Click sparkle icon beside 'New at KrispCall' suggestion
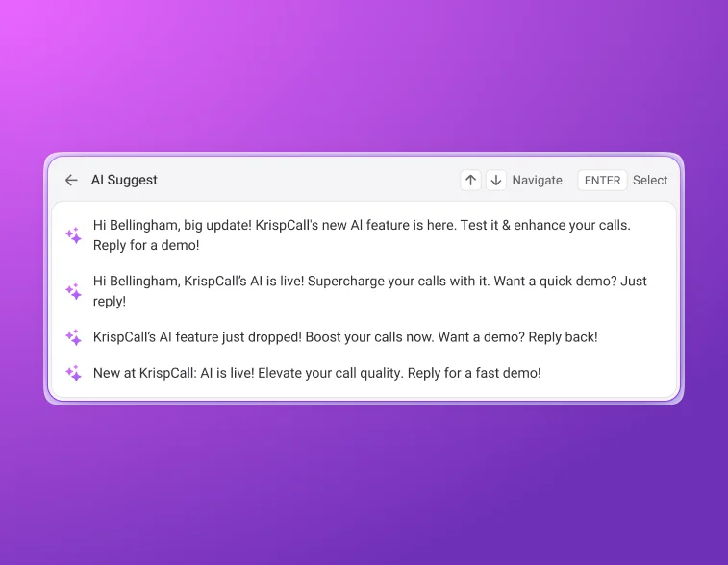This screenshot has height=565, width=728. coord(73,373)
